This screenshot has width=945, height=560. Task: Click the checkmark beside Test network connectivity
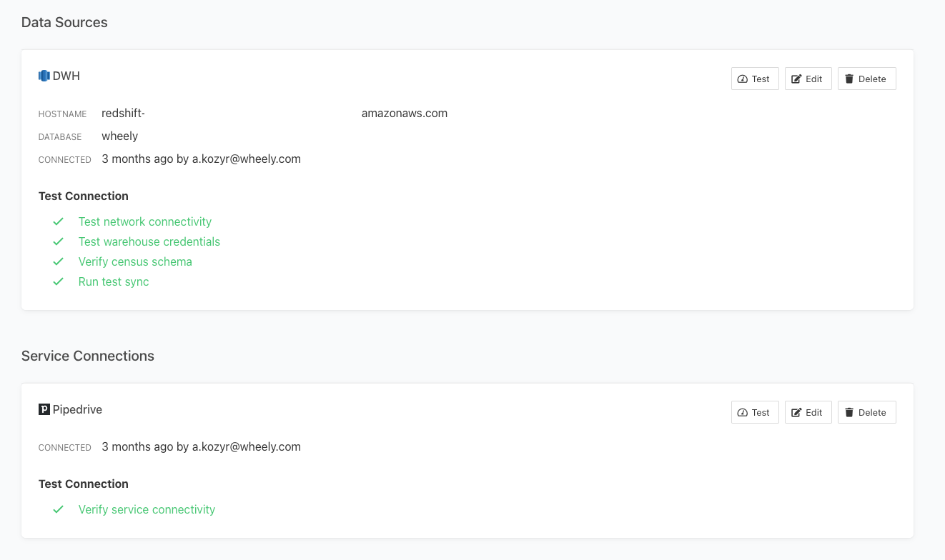[59, 221]
